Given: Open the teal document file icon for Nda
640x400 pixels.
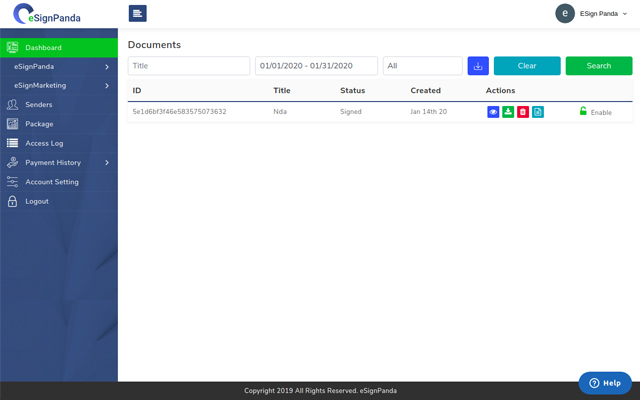Looking at the screenshot, I should (538, 112).
